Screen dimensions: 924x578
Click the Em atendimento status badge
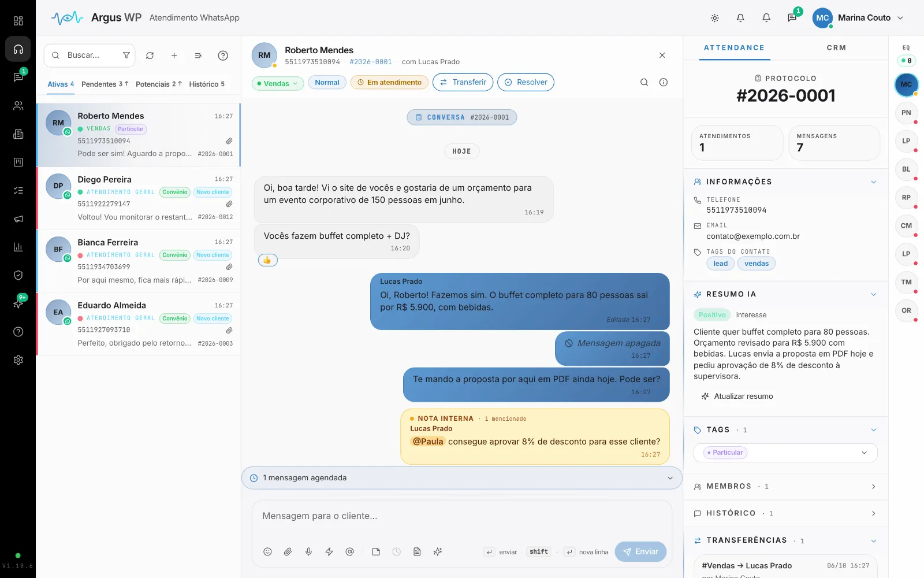coord(390,83)
